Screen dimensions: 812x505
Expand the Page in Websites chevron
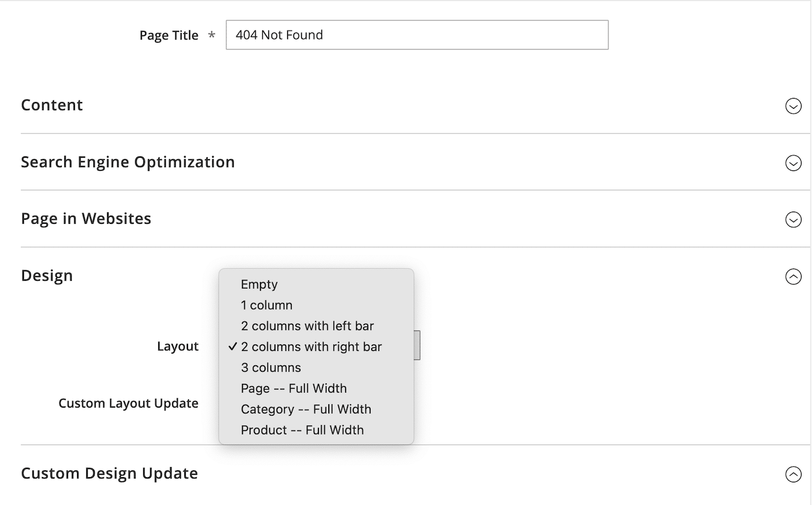click(x=793, y=220)
